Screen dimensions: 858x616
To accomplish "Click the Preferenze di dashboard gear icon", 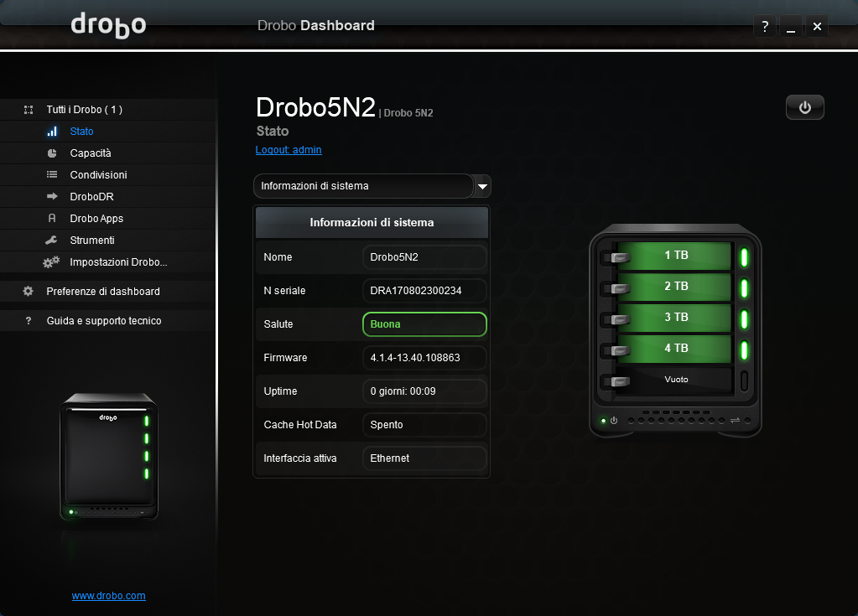I will [29, 292].
